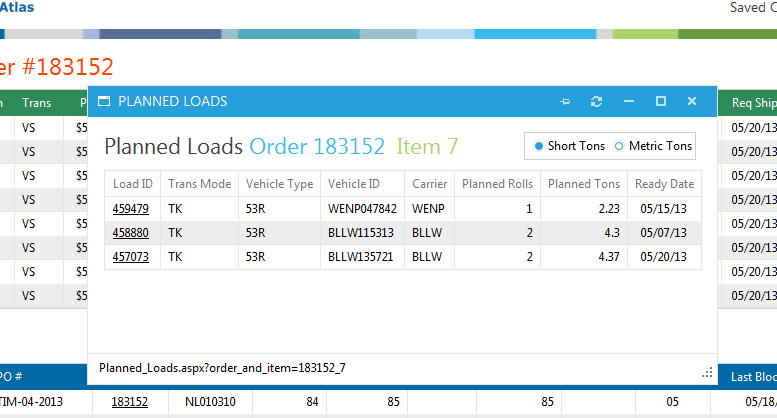Click Planned Tons 4.37 value

[x=609, y=257]
